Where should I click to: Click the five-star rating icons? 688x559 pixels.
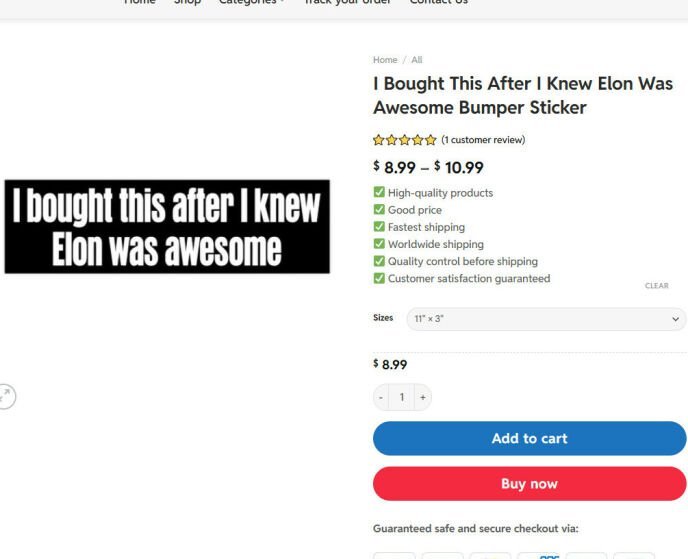coord(405,140)
